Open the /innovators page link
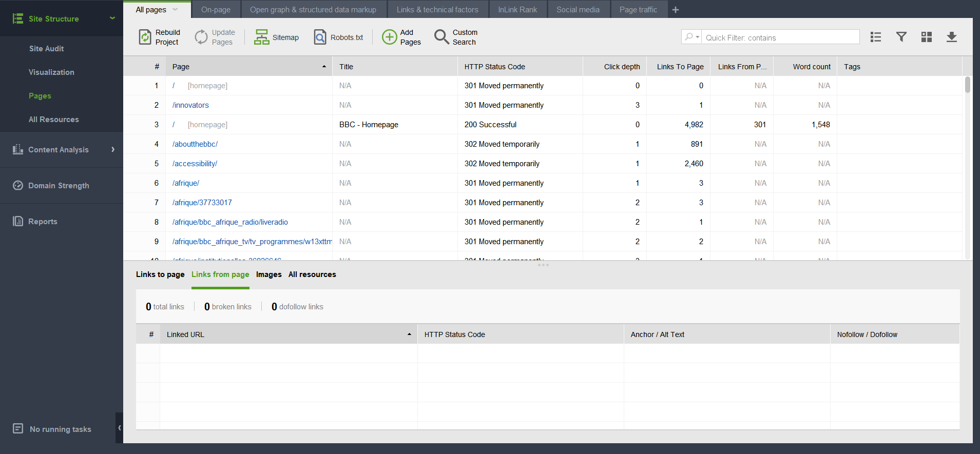Screen dimensions: 980x454 [190, 105]
